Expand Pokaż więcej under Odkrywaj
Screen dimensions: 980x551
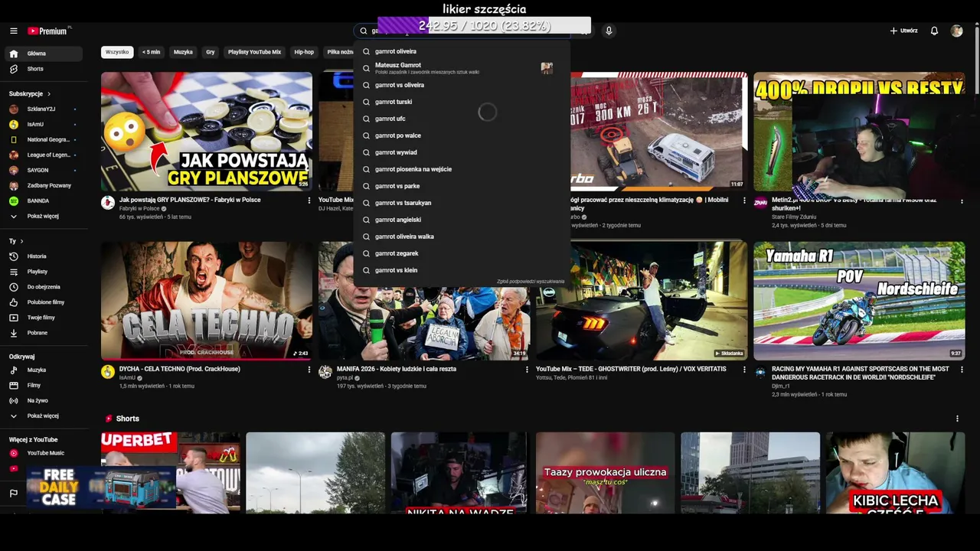(43, 416)
